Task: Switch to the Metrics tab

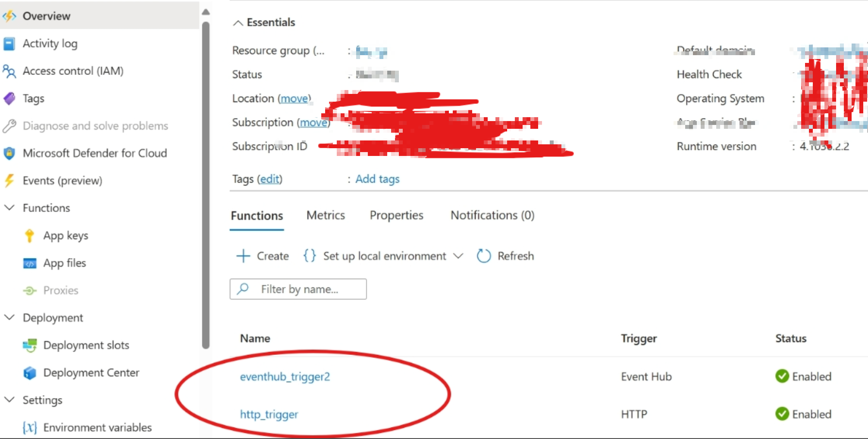Action: tap(326, 215)
